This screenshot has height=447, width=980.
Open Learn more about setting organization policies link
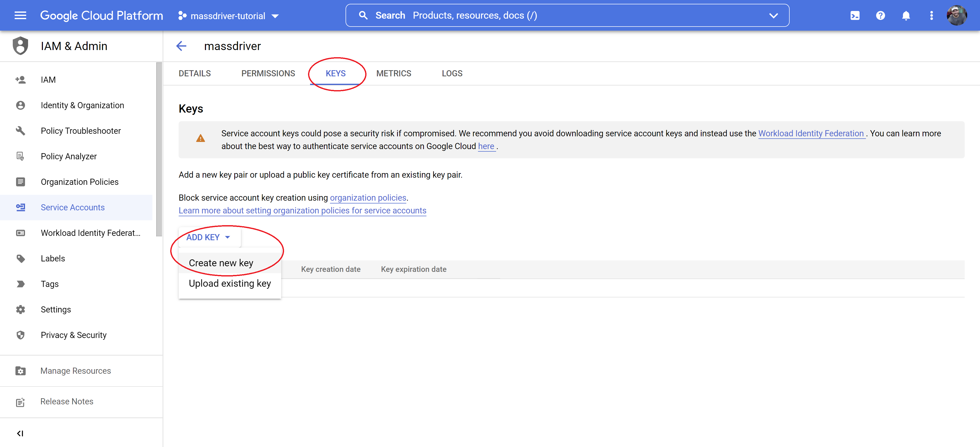(x=302, y=210)
